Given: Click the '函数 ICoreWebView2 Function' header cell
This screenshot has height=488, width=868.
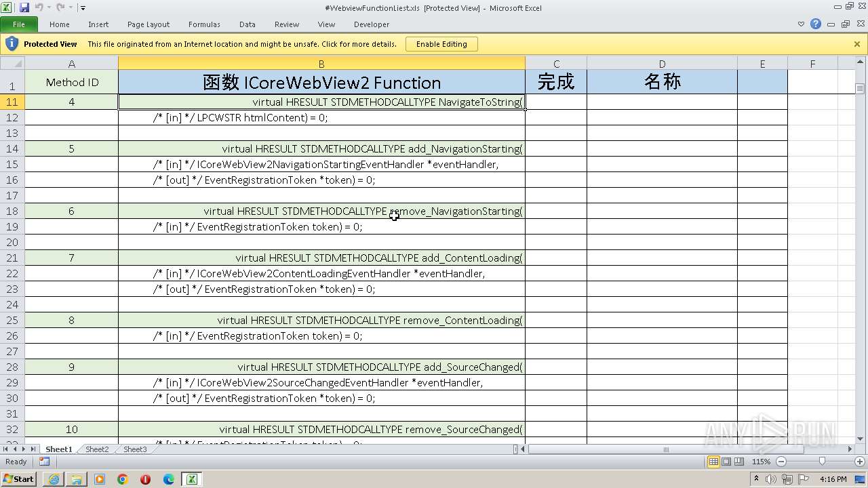Looking at the screenshot, I should 321,82.
